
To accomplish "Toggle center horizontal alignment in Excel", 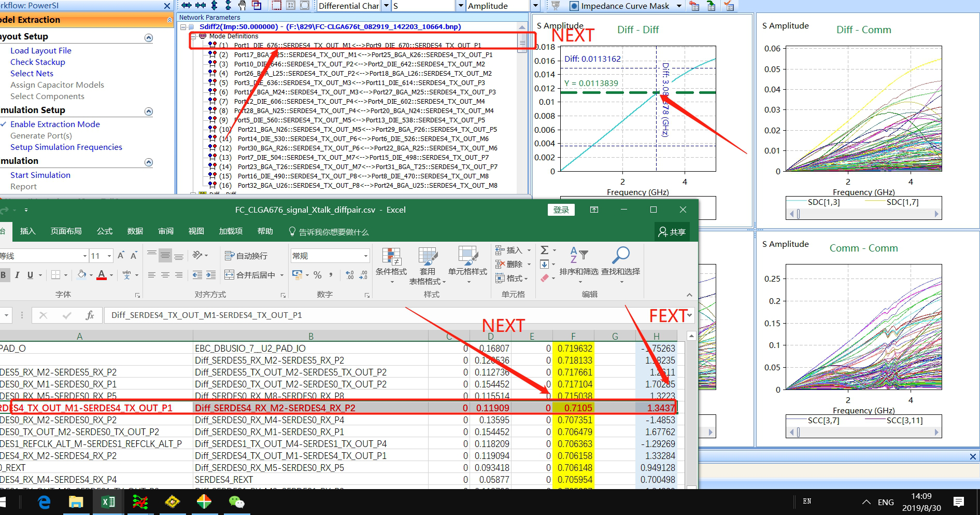I will [165, 275].
